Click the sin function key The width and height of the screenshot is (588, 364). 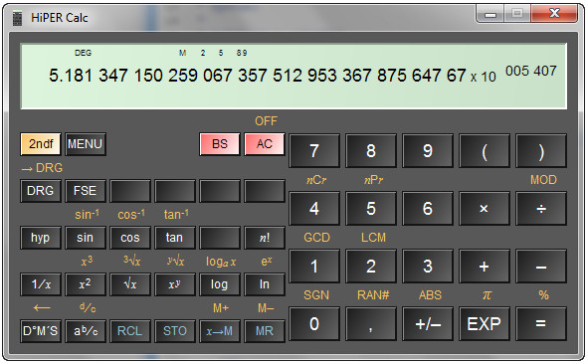tap(86, 238)
